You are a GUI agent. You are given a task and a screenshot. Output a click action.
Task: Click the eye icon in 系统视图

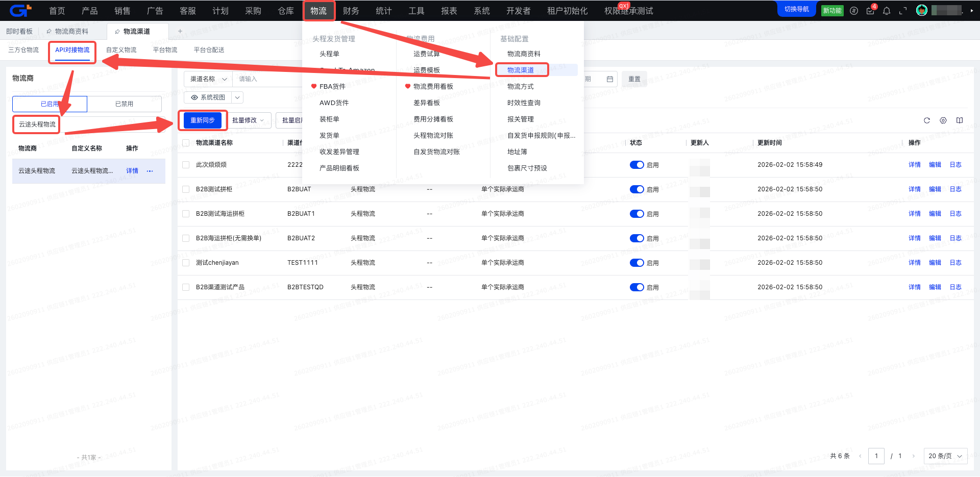pos(194,97)
